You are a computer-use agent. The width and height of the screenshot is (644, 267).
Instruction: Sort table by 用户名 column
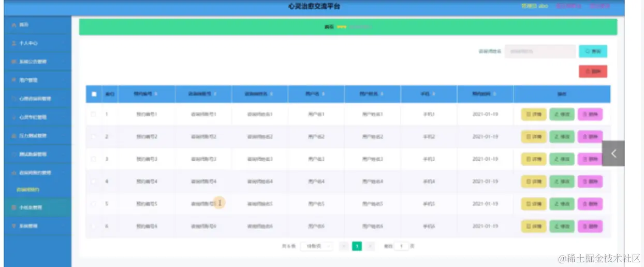tap(316, 94)
